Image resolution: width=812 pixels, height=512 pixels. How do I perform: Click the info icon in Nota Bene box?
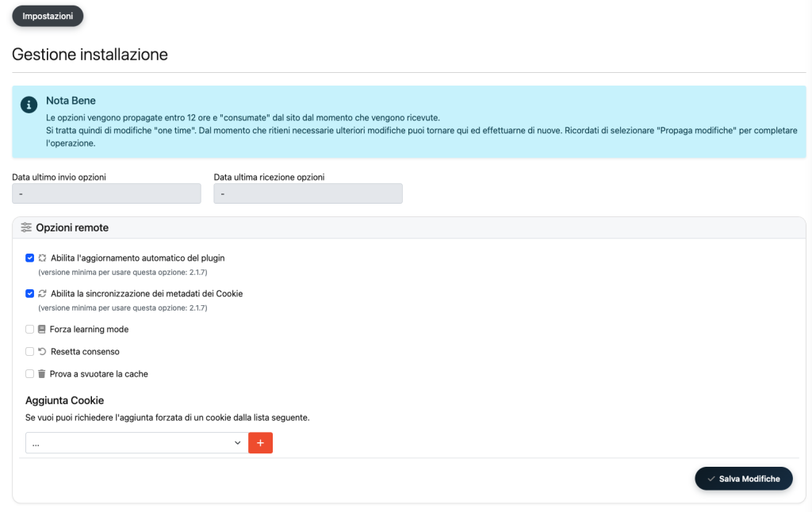point(29,105)
